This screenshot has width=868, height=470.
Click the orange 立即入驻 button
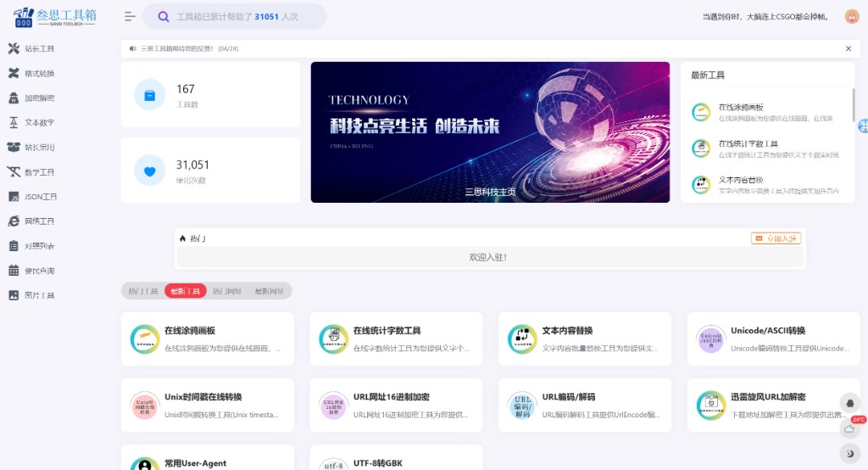coord(776,238)
